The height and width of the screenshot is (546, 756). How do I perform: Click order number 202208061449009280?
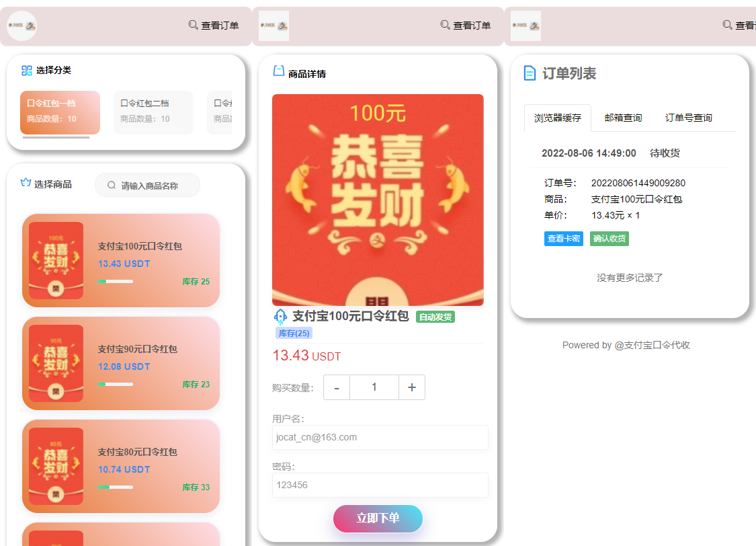tap(638, 183)
